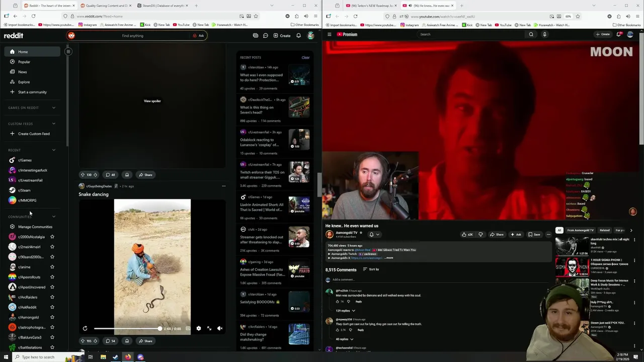Toggle favorite star for r/BaldursGate3
Screen dimensions: 644x362
click(52, 337)
